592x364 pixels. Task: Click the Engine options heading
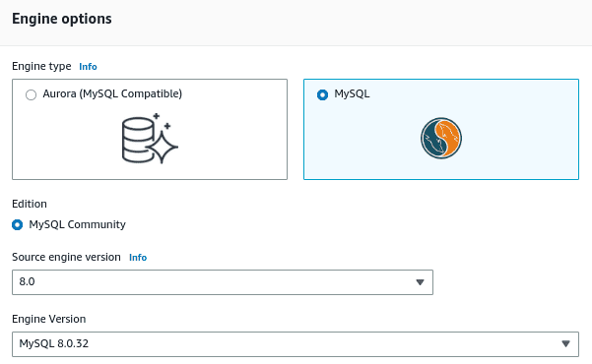click(62, 19)
